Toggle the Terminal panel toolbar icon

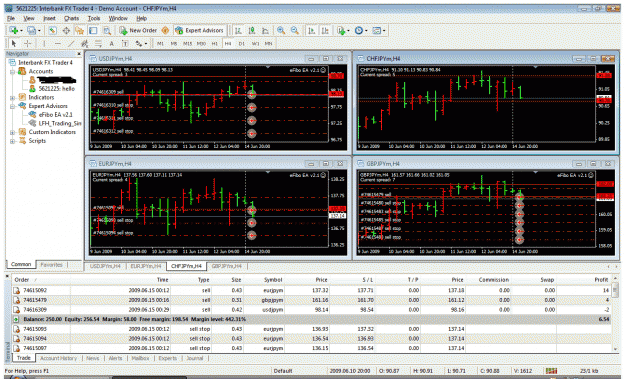coord(93,31)
